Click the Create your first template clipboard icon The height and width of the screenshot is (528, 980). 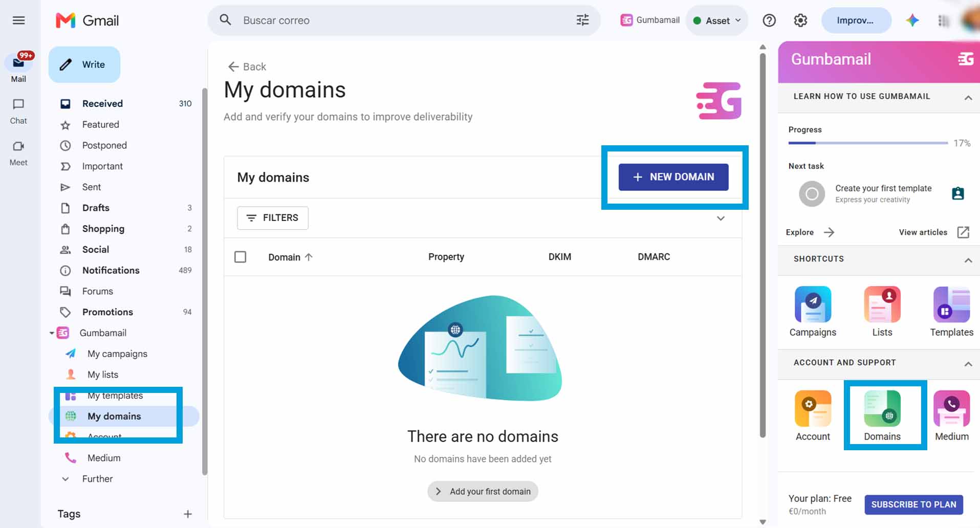[958, 193]
